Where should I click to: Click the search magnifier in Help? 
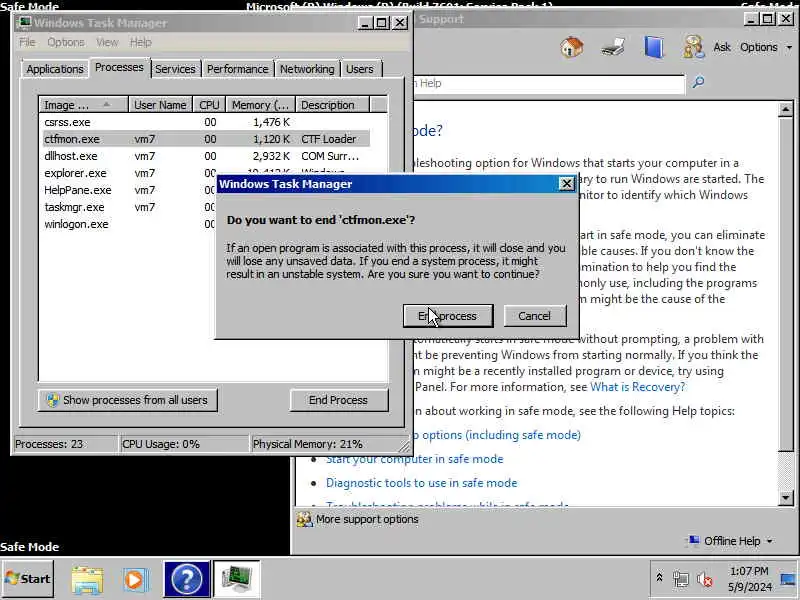[x=698, y=82]
